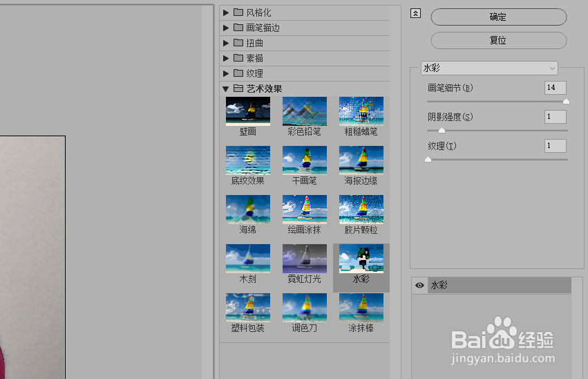Apply the 海绵 filter thumbnail

pos(248,210)
